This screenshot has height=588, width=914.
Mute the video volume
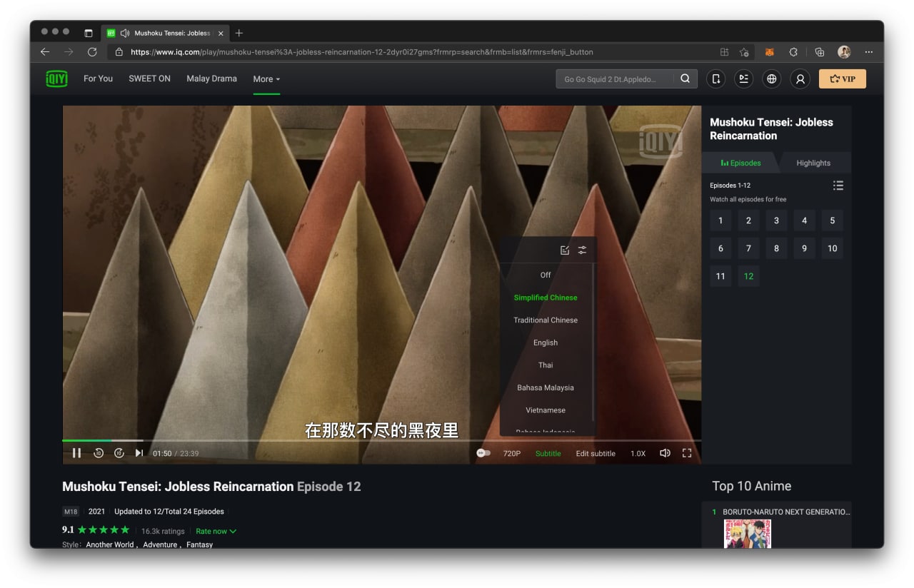click(665, 453)
